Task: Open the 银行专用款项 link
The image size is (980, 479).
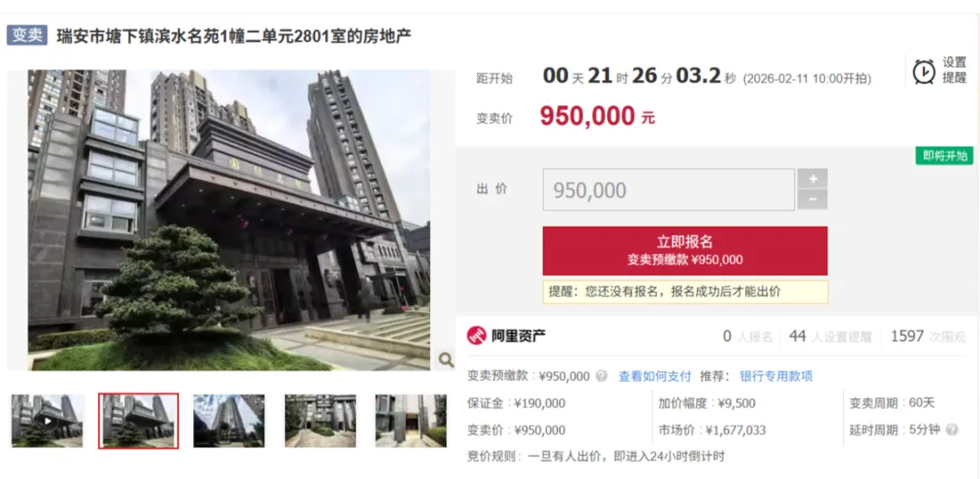Action: 776,376
